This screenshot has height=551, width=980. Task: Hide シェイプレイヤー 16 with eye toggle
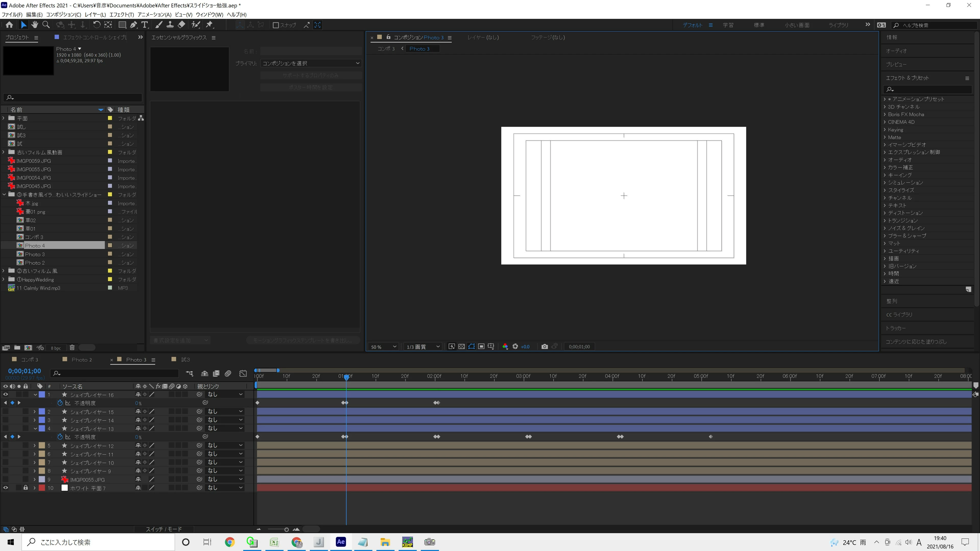5,395
